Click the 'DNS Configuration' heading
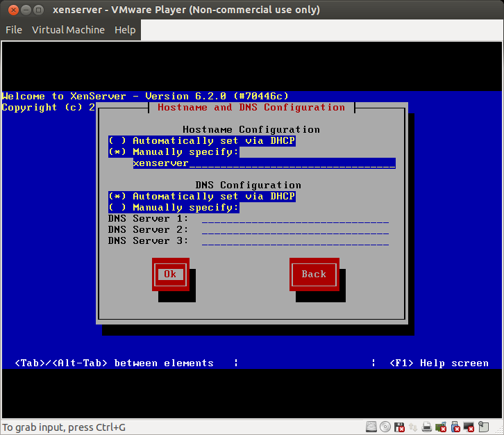Screen dimensions: 504x435 (248, 186)
